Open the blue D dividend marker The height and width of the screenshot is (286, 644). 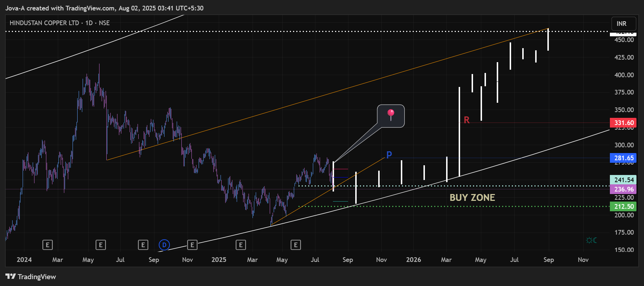[164, 245]
